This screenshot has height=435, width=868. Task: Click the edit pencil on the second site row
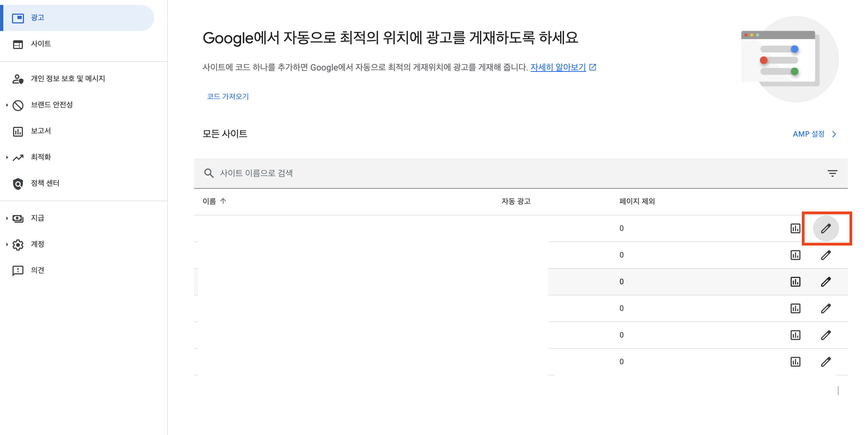(x=826, y=255)
